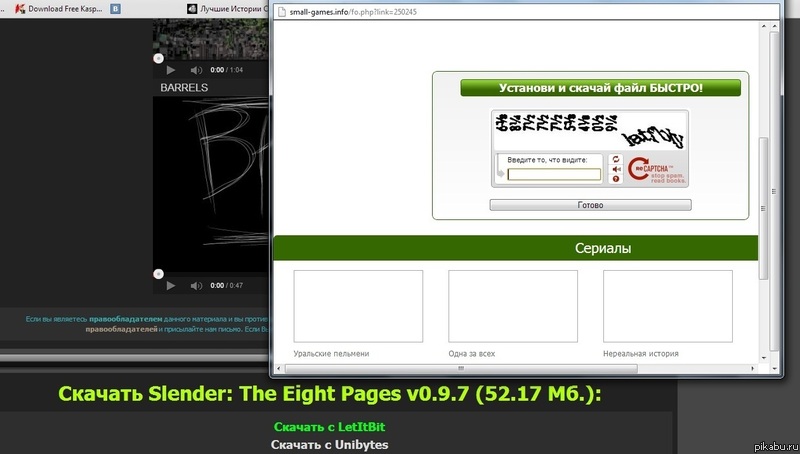
Task: Click the Сериалы green header
Action: (x=516, y=248)
